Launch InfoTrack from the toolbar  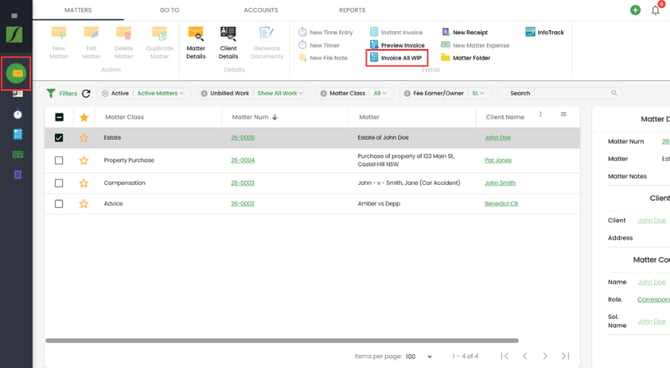[545, 32]
